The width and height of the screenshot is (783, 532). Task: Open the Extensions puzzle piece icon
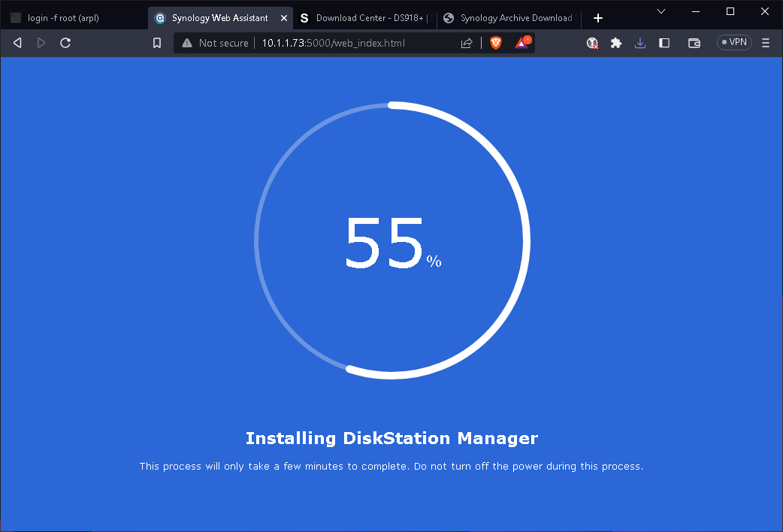point(616,43)
